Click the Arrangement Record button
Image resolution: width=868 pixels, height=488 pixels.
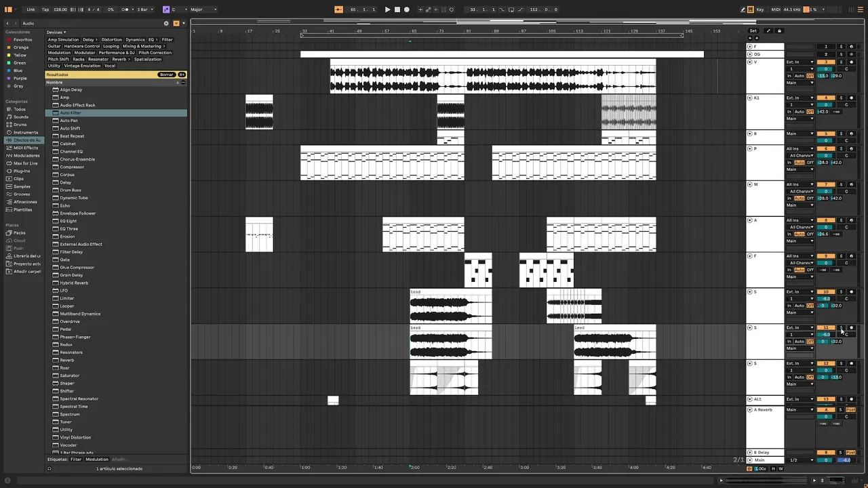407,9
